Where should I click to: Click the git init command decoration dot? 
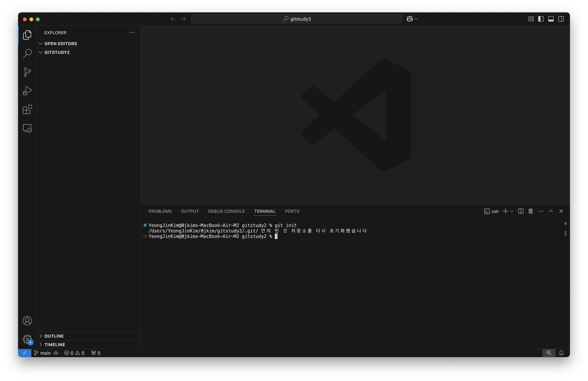point(145,225)
